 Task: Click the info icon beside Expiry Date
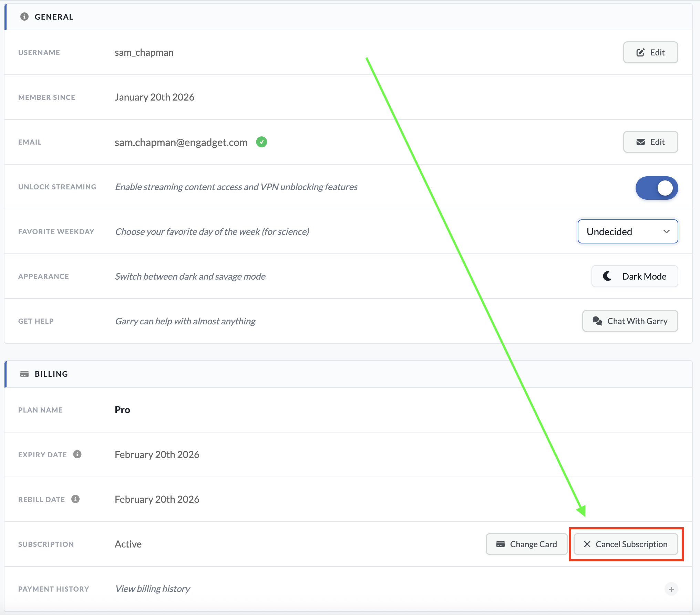click(77, 454)
